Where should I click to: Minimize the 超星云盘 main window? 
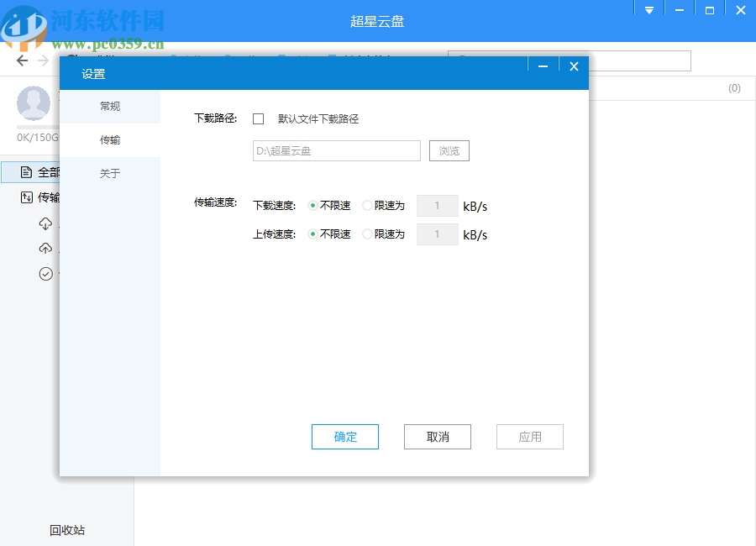pyautogui.click(x=680, y=11)
